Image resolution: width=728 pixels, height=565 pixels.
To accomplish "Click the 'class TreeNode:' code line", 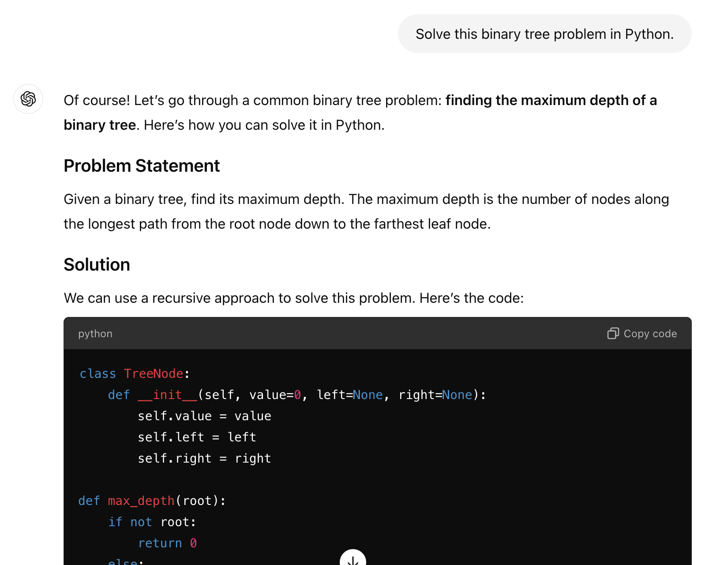I will click(x=135, y=373).
